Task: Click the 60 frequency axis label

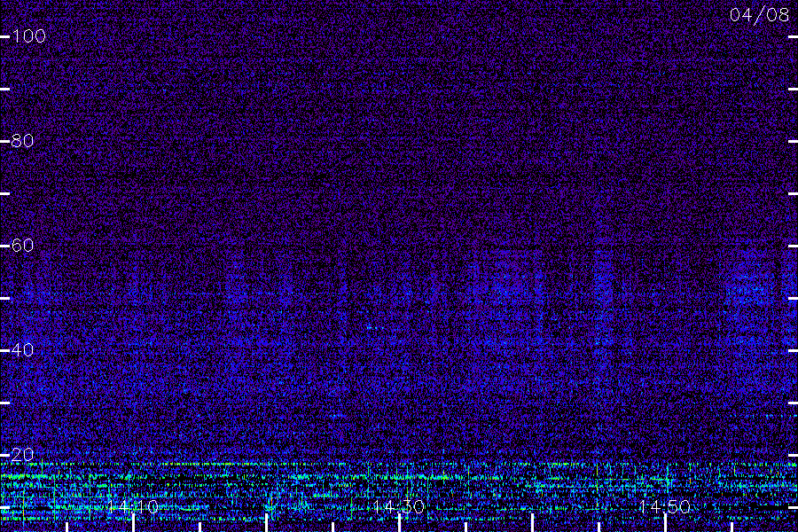Action: [23, 246]
